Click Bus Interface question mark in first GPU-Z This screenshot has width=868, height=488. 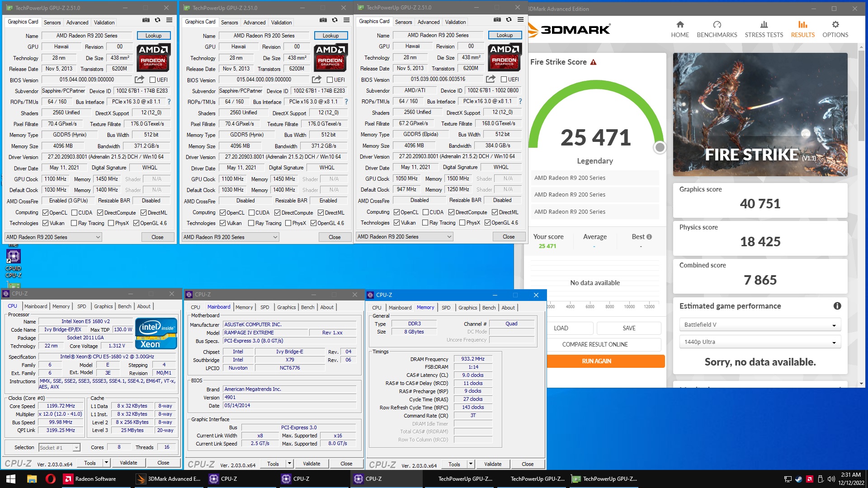coord(169,102)
